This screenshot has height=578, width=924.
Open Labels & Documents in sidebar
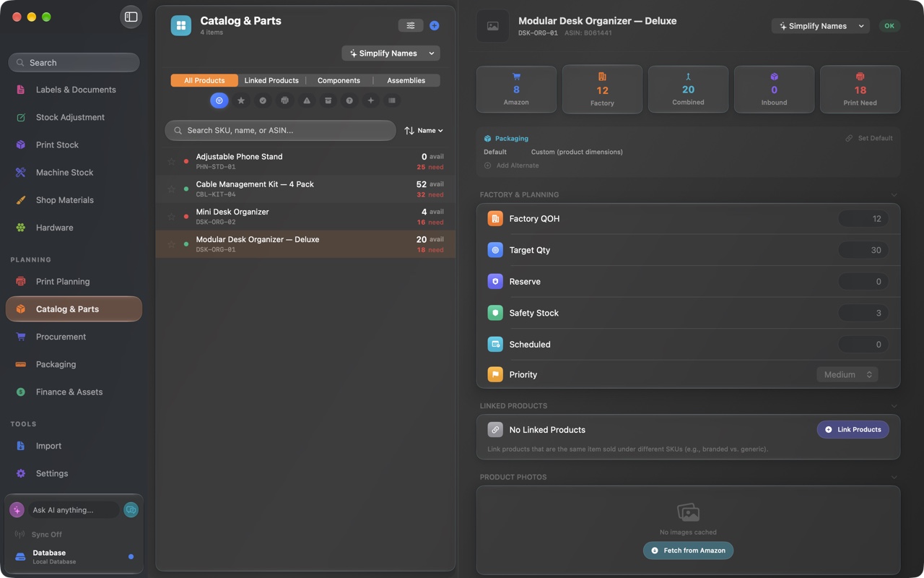73,90
